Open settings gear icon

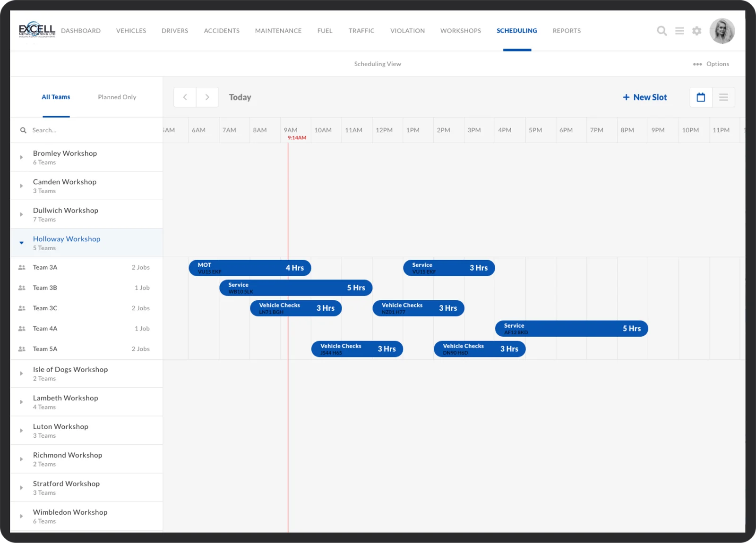pos(697,31)
